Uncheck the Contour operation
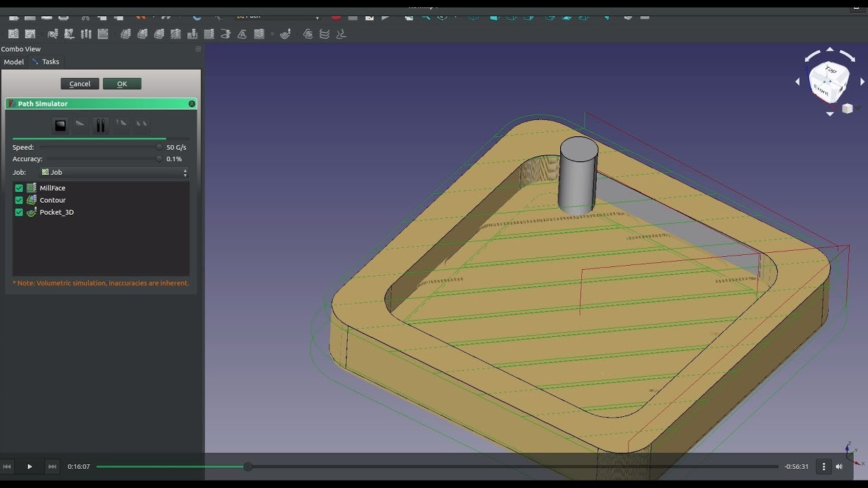 click(19, 201)
